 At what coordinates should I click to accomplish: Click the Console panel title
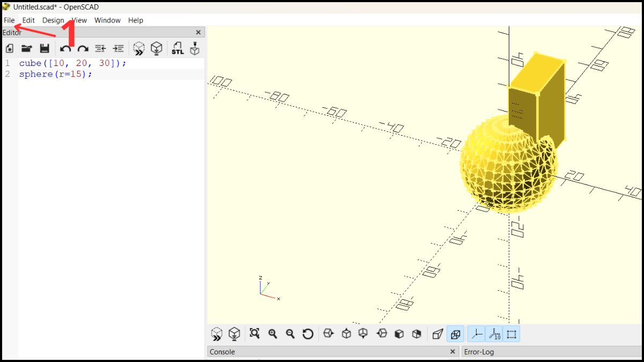coord(222,352)
